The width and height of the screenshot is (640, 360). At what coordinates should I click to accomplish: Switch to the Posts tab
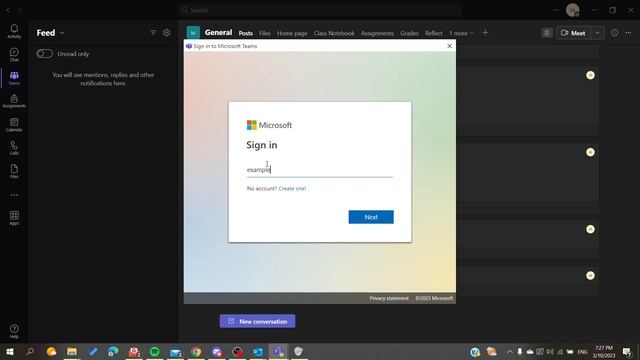[246, 33]
